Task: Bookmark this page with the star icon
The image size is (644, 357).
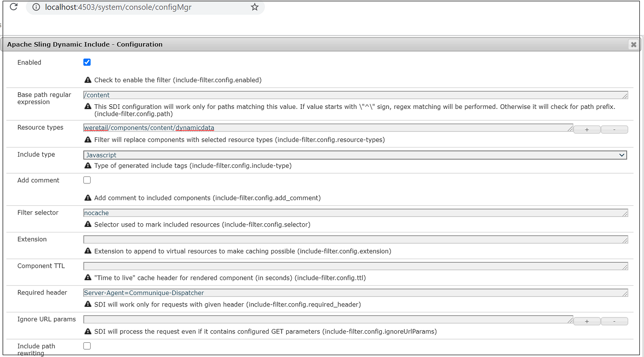Action: (x=254, y=7)
